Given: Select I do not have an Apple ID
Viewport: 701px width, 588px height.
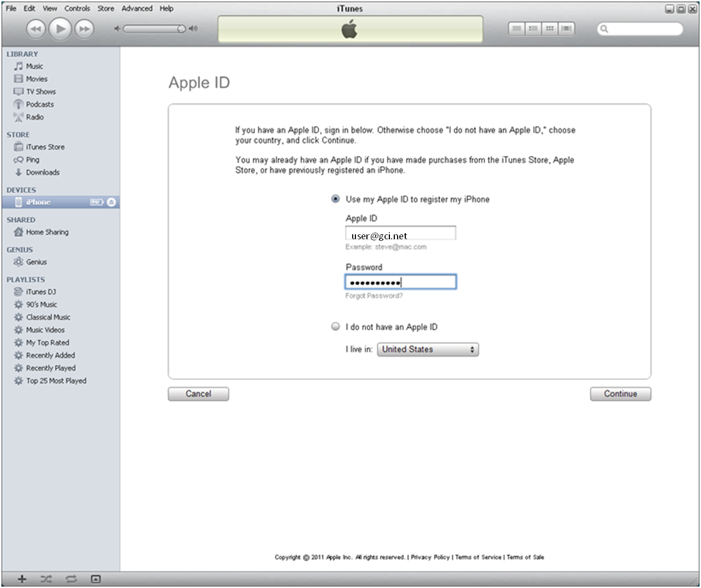Looking at the screenshot, I should 336,326.
